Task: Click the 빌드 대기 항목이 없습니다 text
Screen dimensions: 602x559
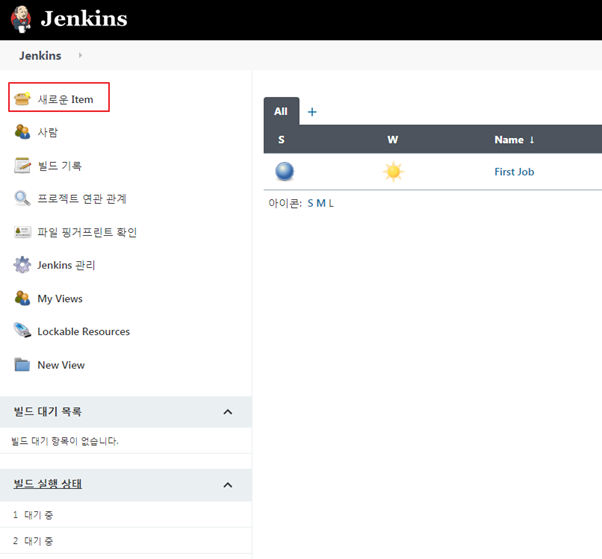Action: point(65,441)
